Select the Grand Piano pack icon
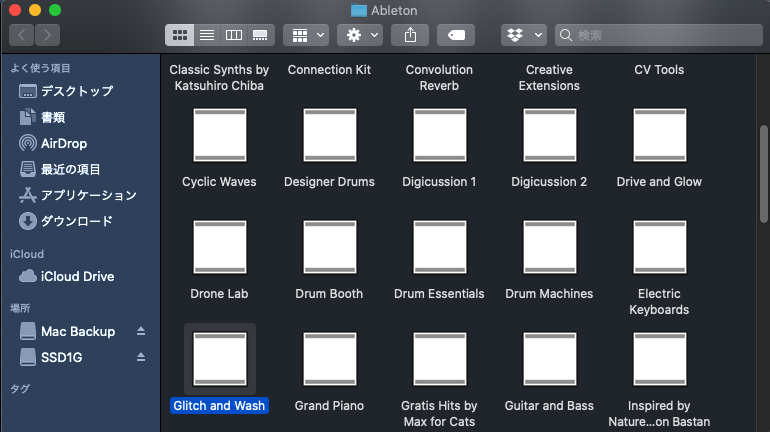770x432 pixels. [330, 359]
